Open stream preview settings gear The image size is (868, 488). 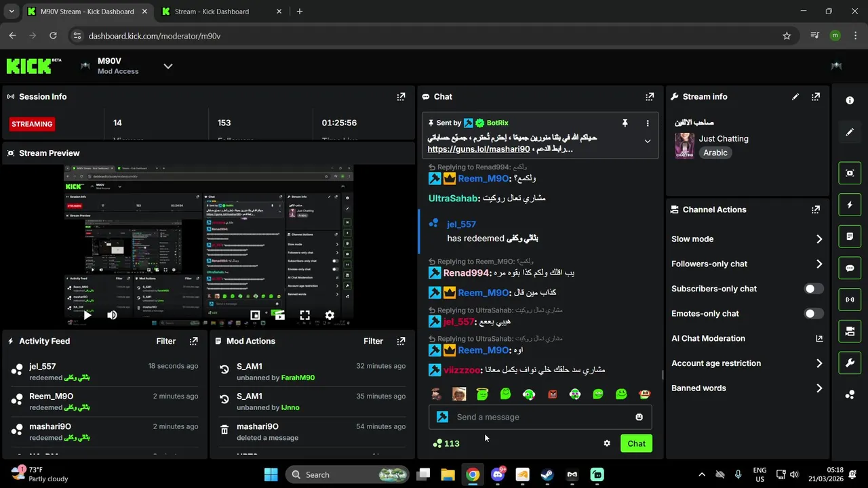pyautogui.click(x=330, y=315)
